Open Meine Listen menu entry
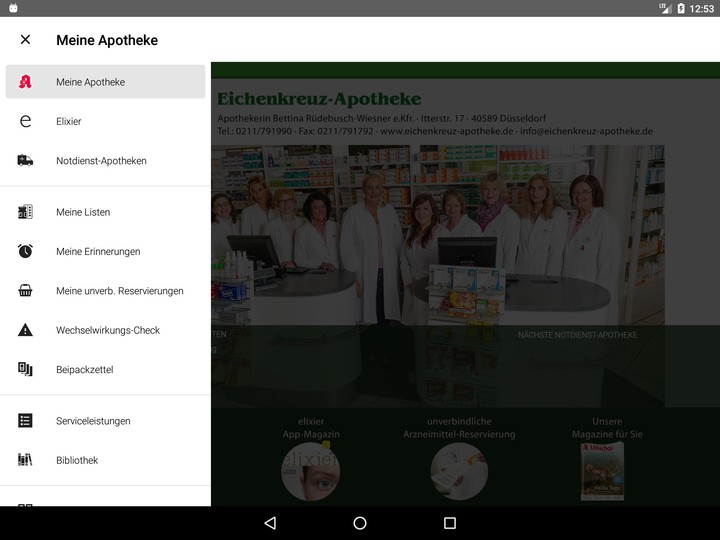This screenshot has height=540, width=720. coord(106,212)
